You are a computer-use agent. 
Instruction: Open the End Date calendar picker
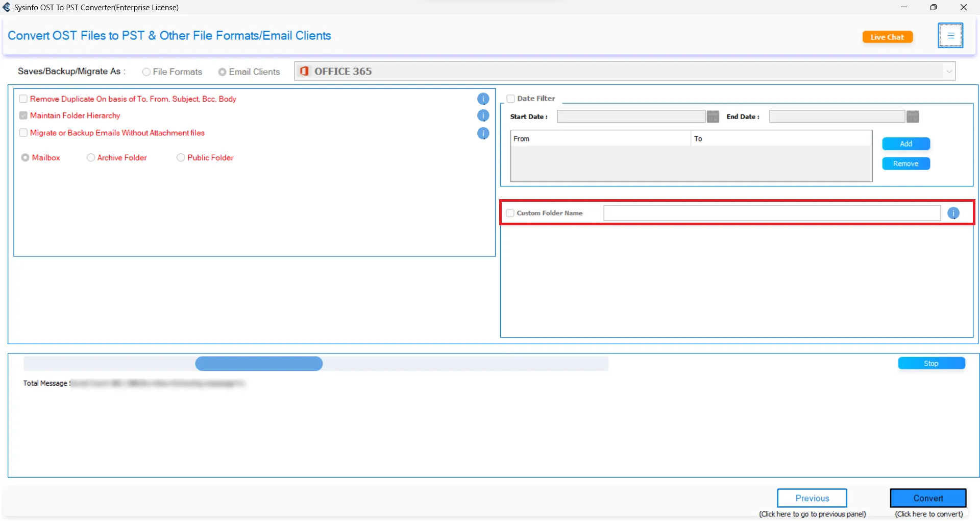(912, 117)
